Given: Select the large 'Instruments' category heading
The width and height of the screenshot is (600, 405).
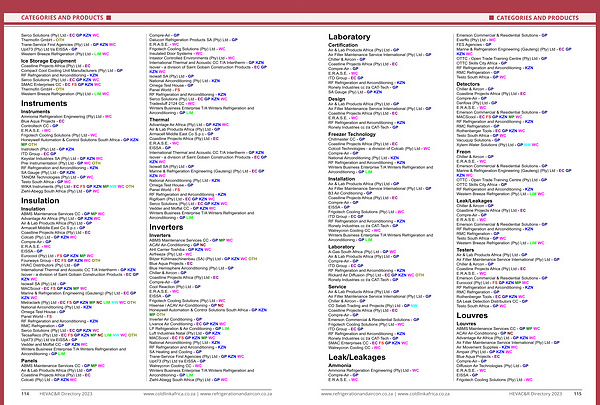Looking at the screenshot, I should [x=44, y=103].
